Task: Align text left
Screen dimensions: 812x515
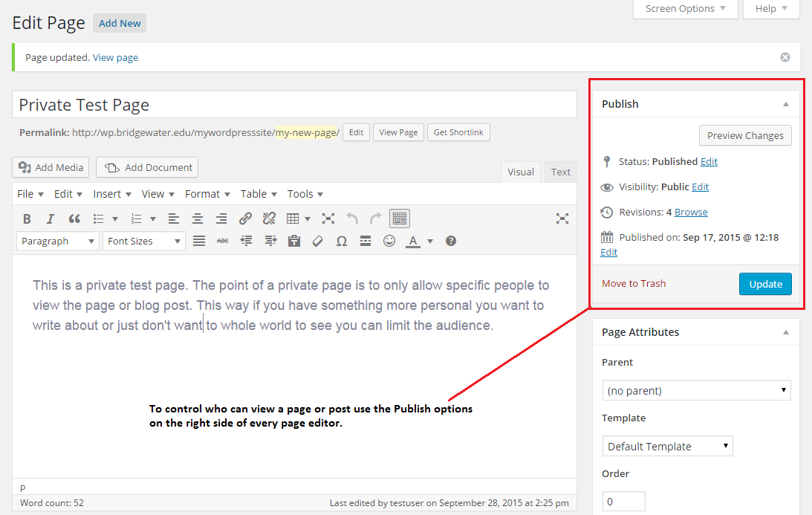Action: coord(174,218)
